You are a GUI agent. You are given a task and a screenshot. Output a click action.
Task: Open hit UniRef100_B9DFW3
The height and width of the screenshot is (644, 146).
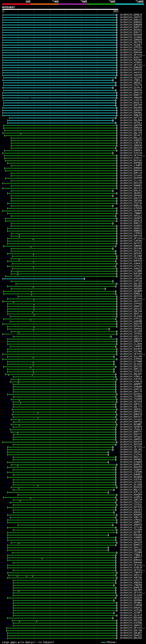click(x=131, y=22)
